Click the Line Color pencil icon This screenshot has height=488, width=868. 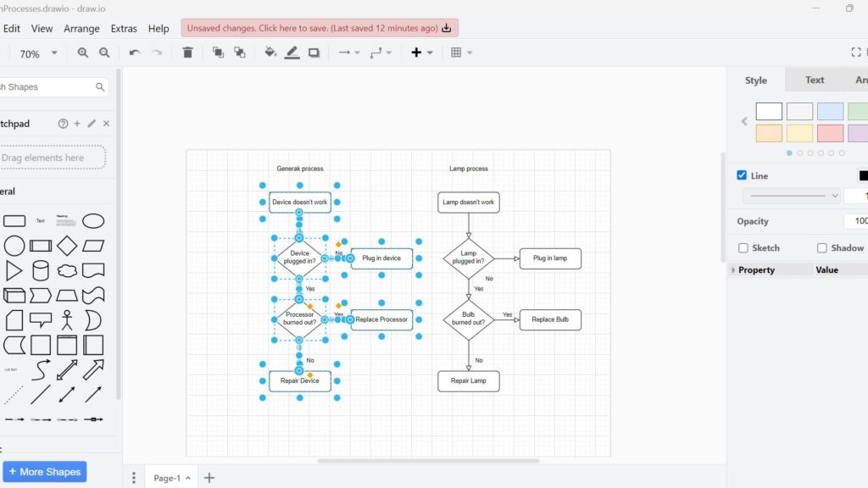(x=292, y=52)
